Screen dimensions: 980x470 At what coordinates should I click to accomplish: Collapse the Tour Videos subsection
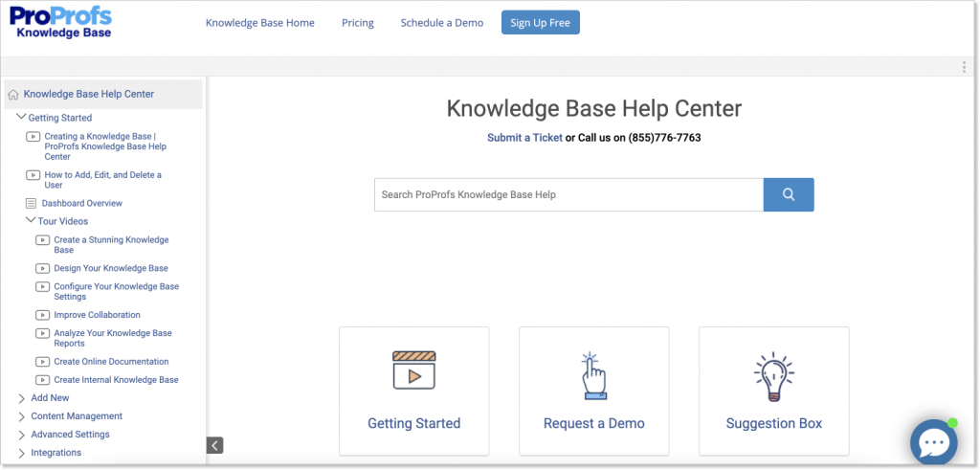click(31, 220)
